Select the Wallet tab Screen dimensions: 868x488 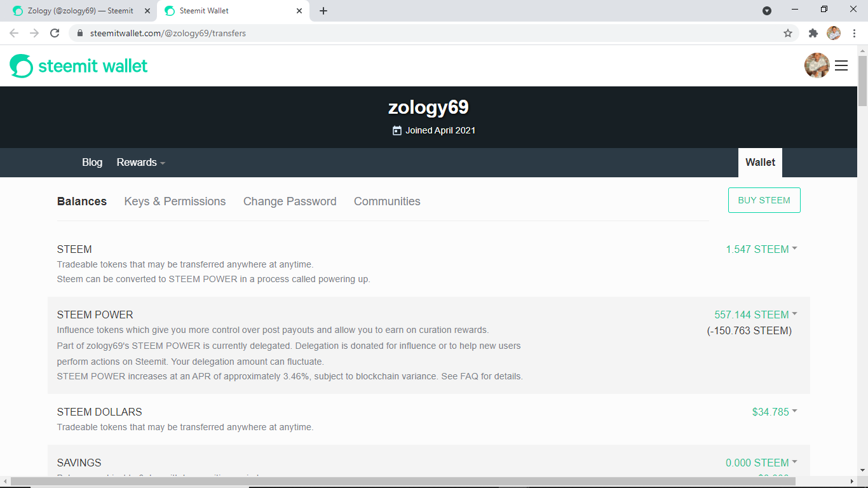tap(760, 163)
